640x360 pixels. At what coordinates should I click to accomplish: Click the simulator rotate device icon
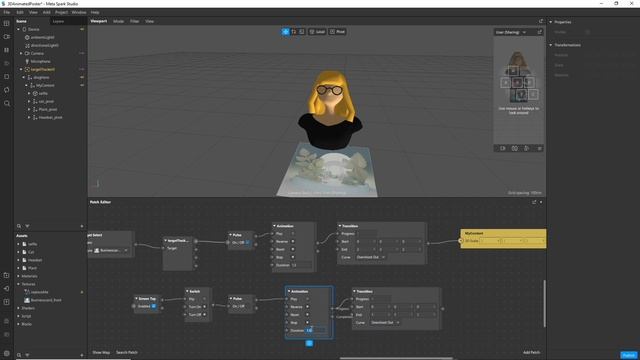527,149
